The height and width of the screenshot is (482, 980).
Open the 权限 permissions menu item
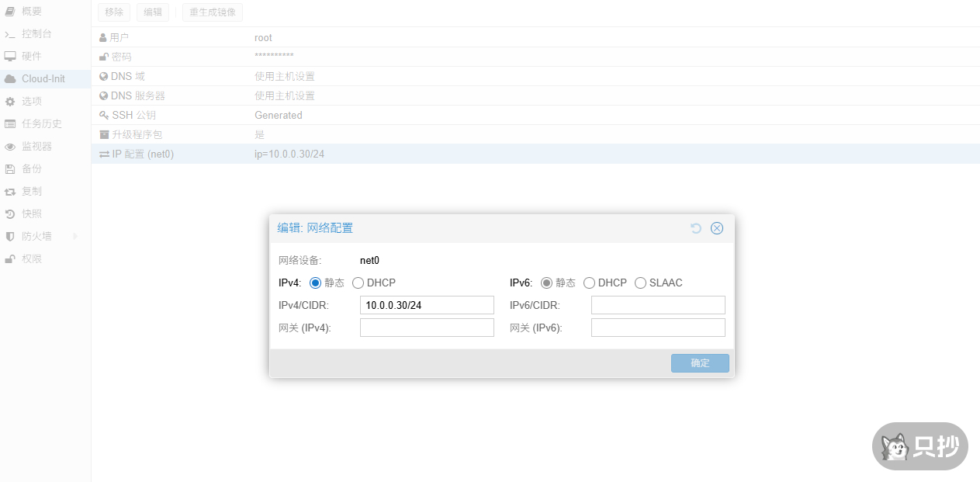pyautogui.click(x=45, y=259)
